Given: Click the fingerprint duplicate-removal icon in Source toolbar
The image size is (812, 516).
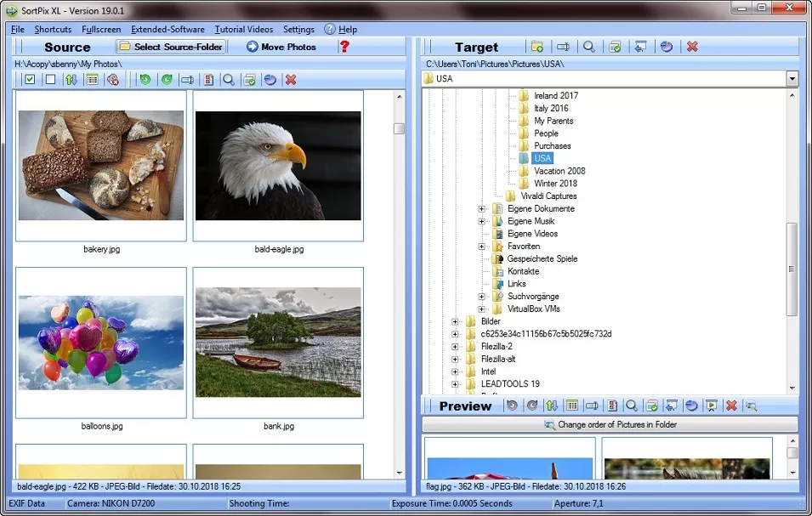Looking at the screenshot, I should click(x=113, y=79).
